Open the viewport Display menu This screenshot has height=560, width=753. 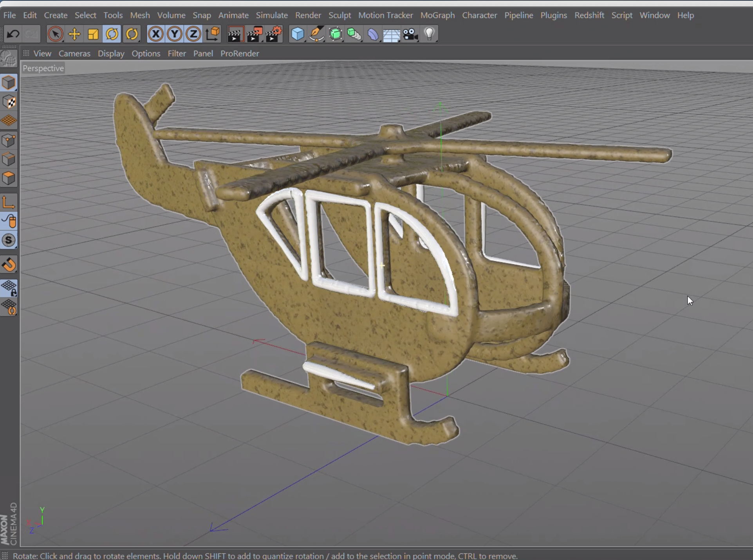(x=111, y=54)
